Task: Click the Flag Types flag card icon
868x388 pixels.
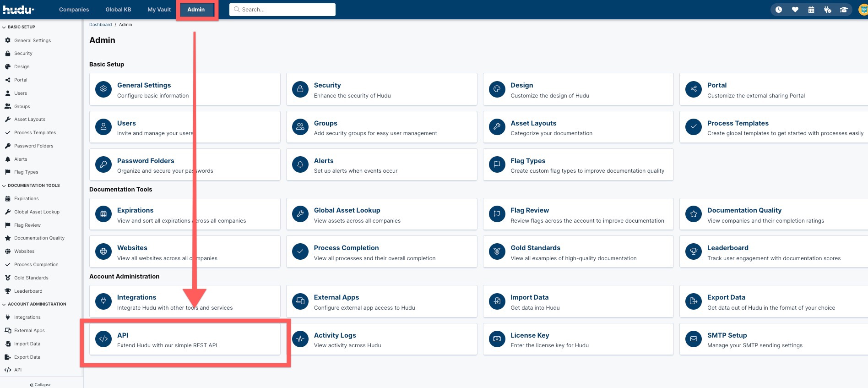Action: coord(497,164)
